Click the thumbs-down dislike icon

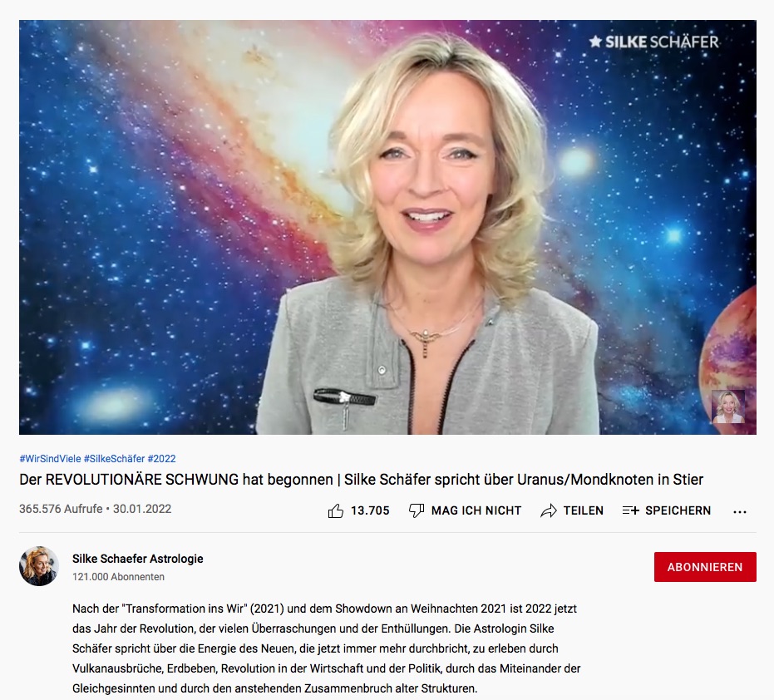click(417, 510)
